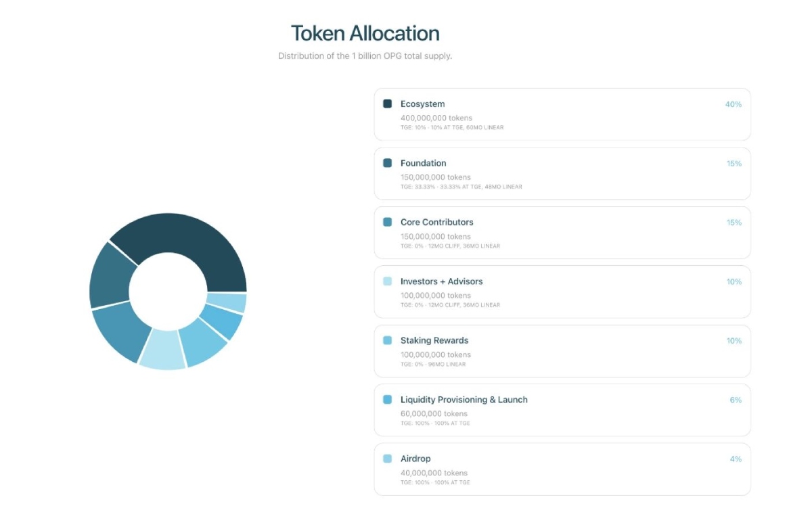
Task: Click the 400,000,000 tokens amount text
Action: (436, 118)
